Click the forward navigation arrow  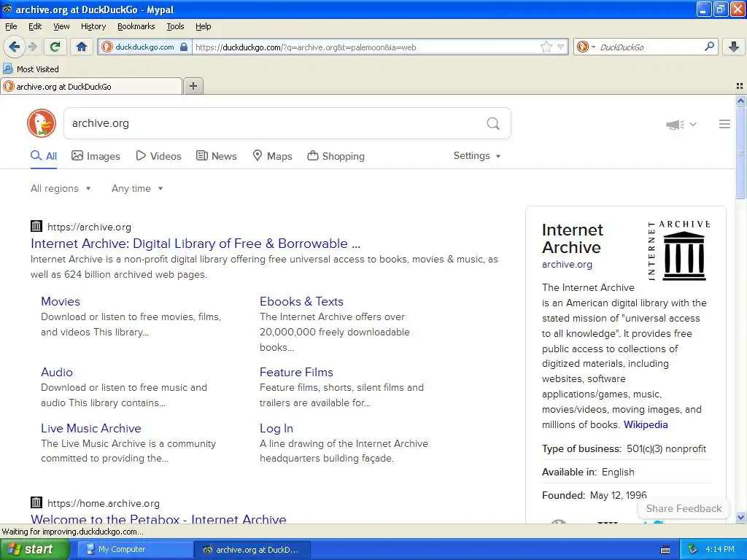(x=32, y=47)
